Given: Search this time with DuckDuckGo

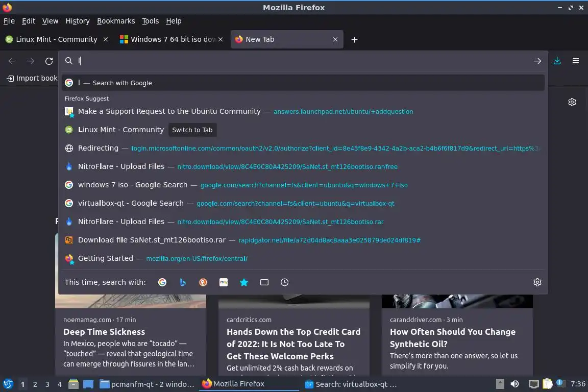Looking at the screenshot, I should point(203,282).
